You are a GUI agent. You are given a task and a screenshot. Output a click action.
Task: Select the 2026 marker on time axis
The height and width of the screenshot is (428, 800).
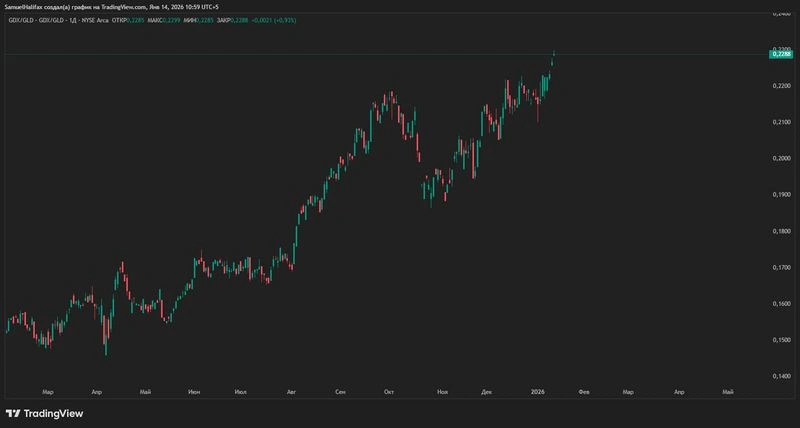point(538,392)
